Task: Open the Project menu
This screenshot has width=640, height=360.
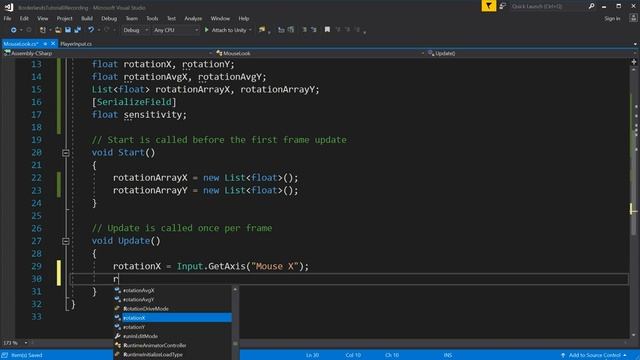Action: tap(64, 18)
